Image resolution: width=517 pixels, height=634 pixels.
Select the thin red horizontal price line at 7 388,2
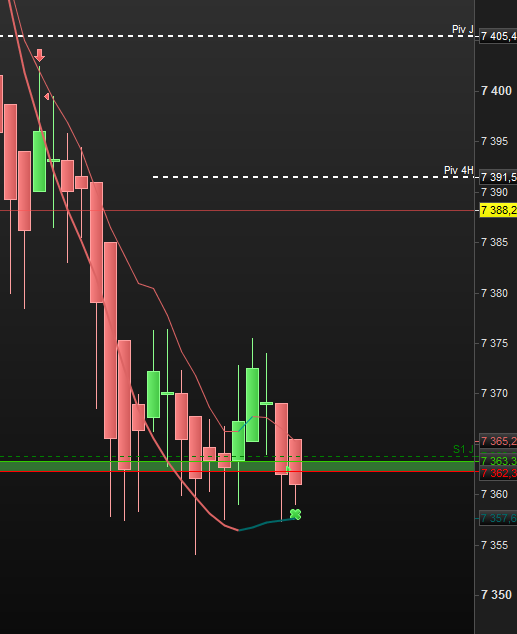[237, 211]
